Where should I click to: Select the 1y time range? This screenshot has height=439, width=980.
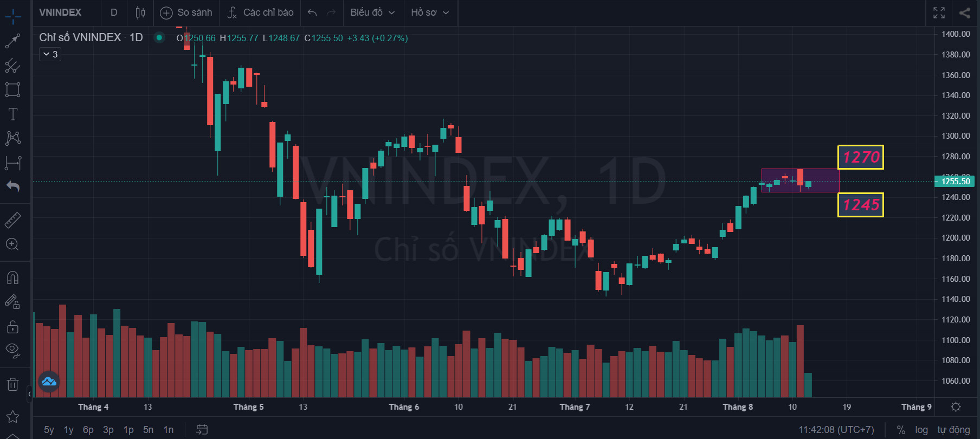(x=68, y=430)
